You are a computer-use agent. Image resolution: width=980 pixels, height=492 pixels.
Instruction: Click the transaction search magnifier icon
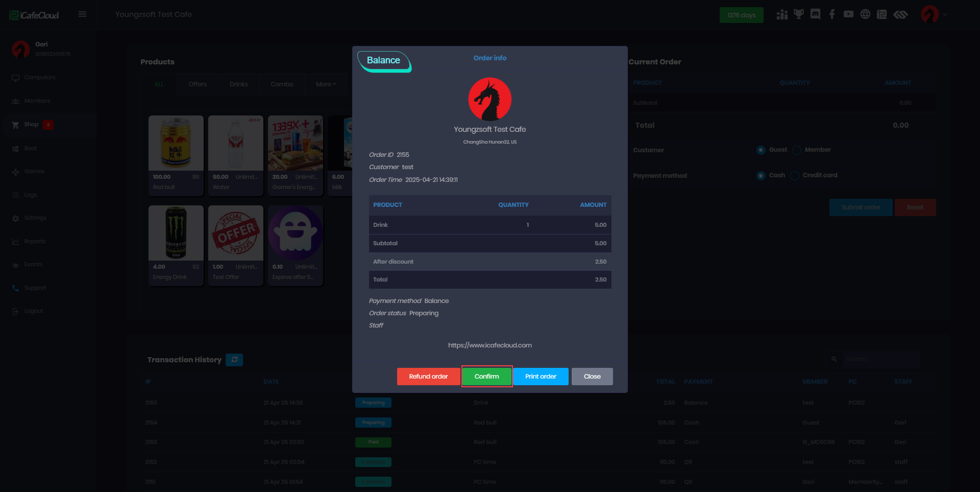click(x=834, y=360)
